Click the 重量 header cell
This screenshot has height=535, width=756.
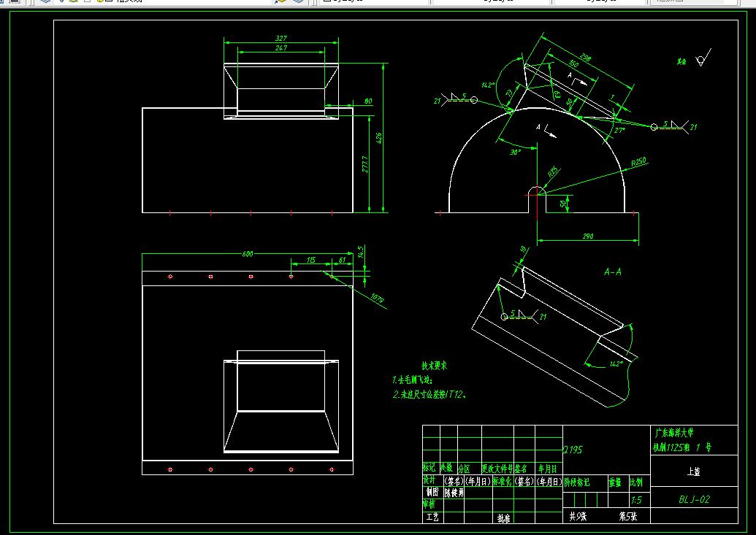[615, 482]
